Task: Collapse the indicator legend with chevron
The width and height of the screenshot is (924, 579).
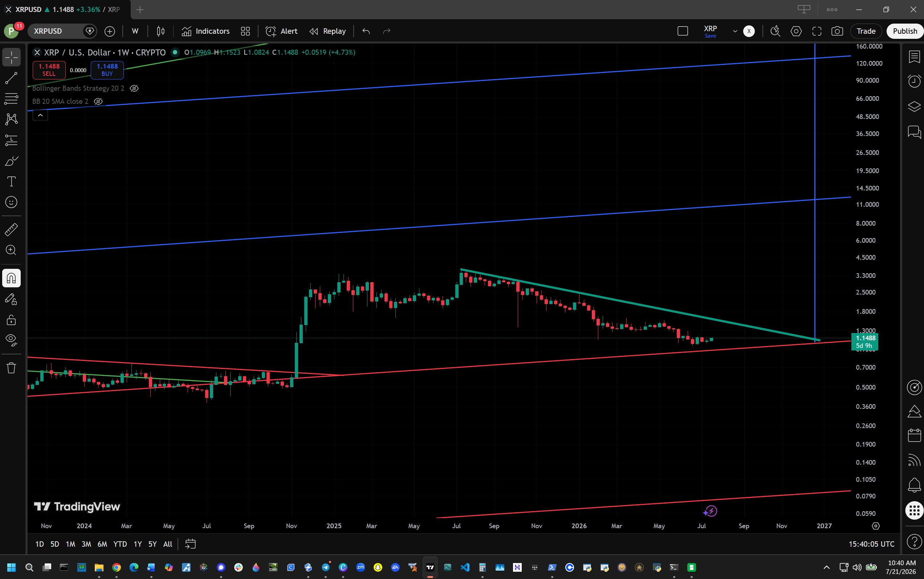Action: 40,115
